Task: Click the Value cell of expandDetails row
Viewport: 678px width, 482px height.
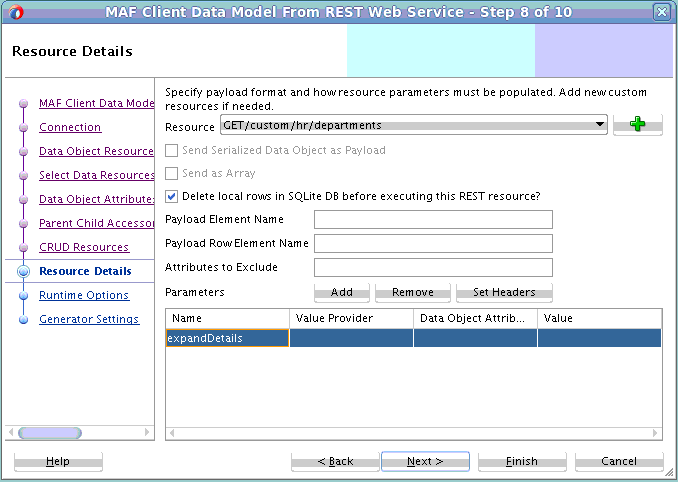Action: [599, 338]
